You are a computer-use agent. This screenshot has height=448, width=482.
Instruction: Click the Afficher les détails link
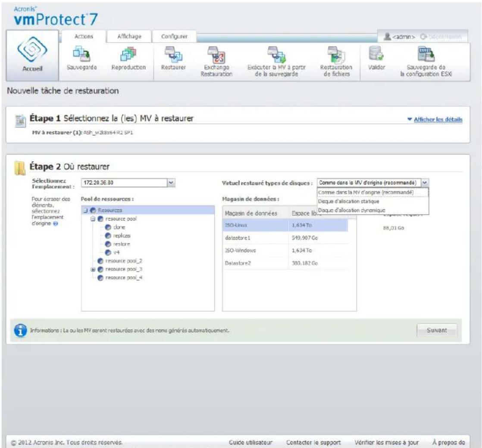pyautogui.click(x=438, y=119)
